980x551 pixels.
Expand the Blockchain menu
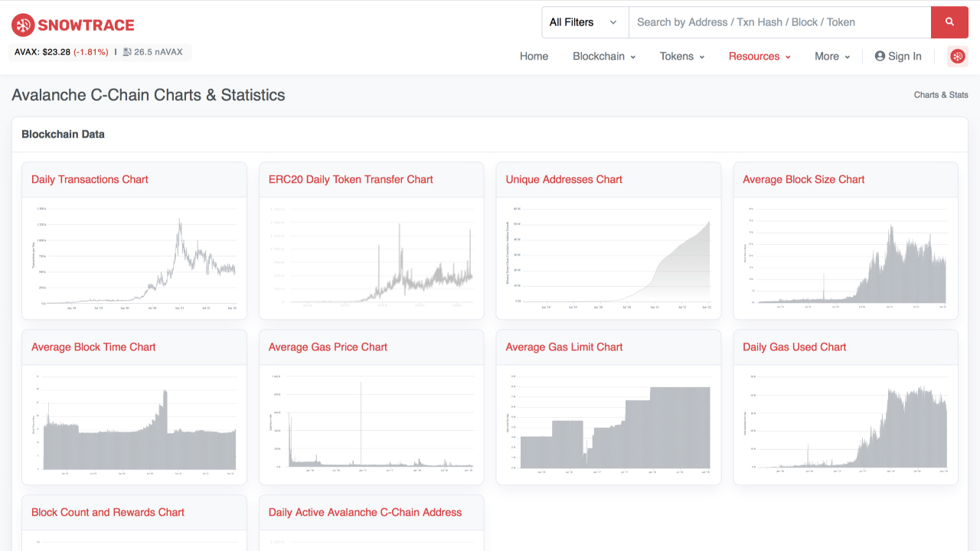604,56
